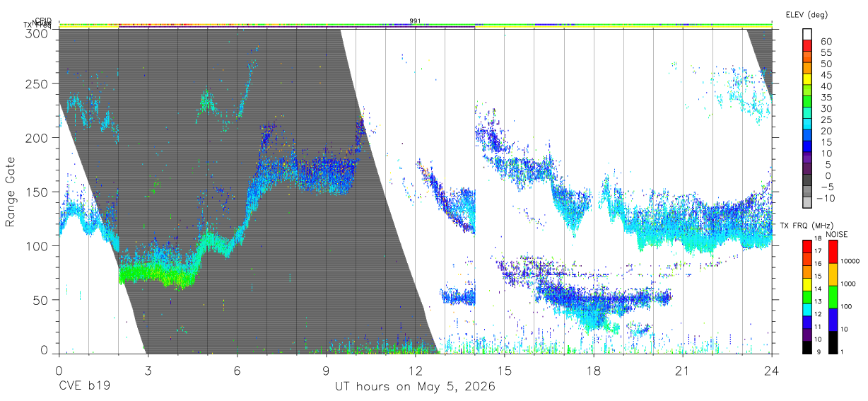Click the 'CVE b19' radar beam label
Screen dimensions: 868x401
tap(83, 387)
